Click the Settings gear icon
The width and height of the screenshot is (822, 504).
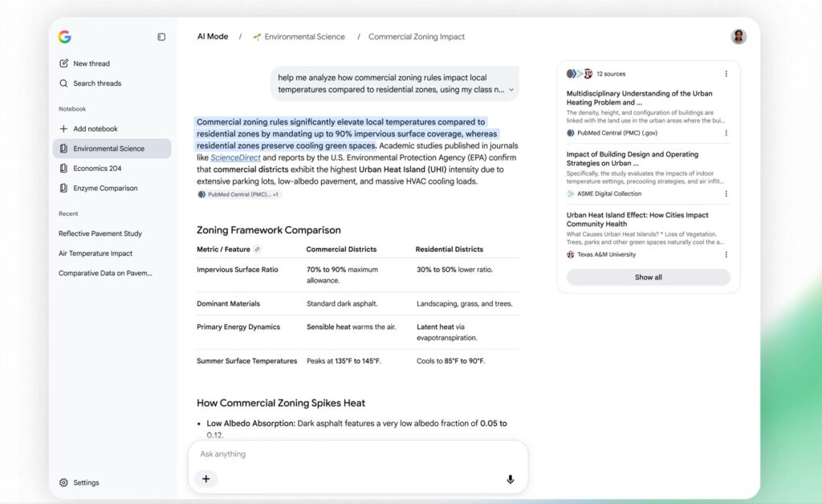tap(63, 482)
